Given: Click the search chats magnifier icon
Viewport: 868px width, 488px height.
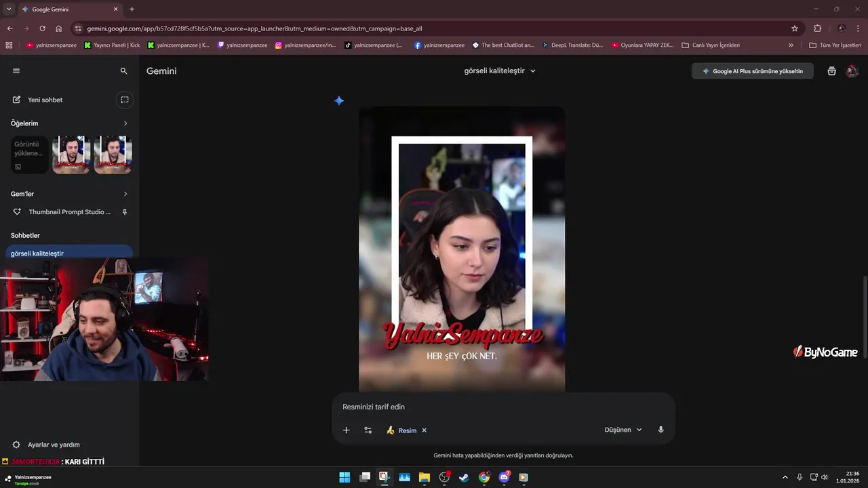Looking at the screenshot, I should [123, 70].
